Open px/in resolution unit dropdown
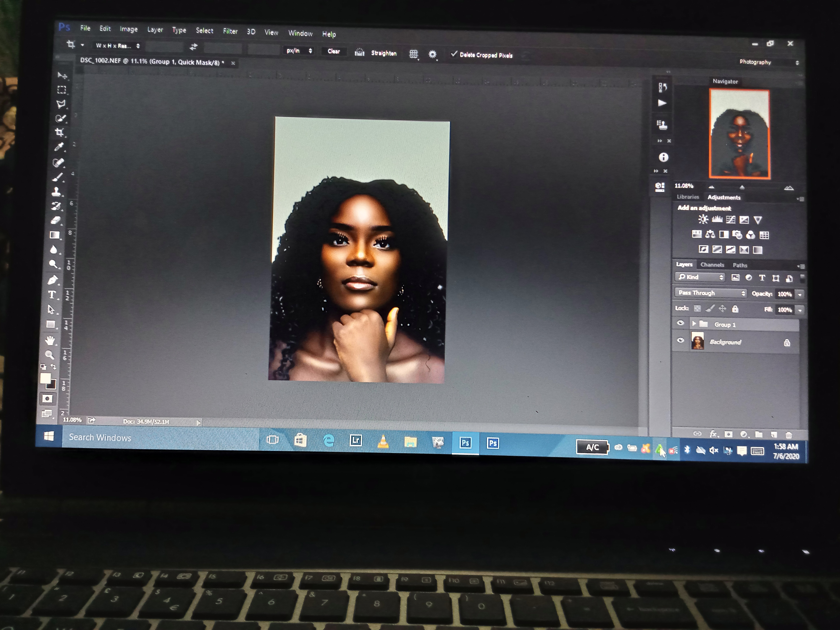Image resolution: width=840 pixels, height=630 pixels. (299, 50)
